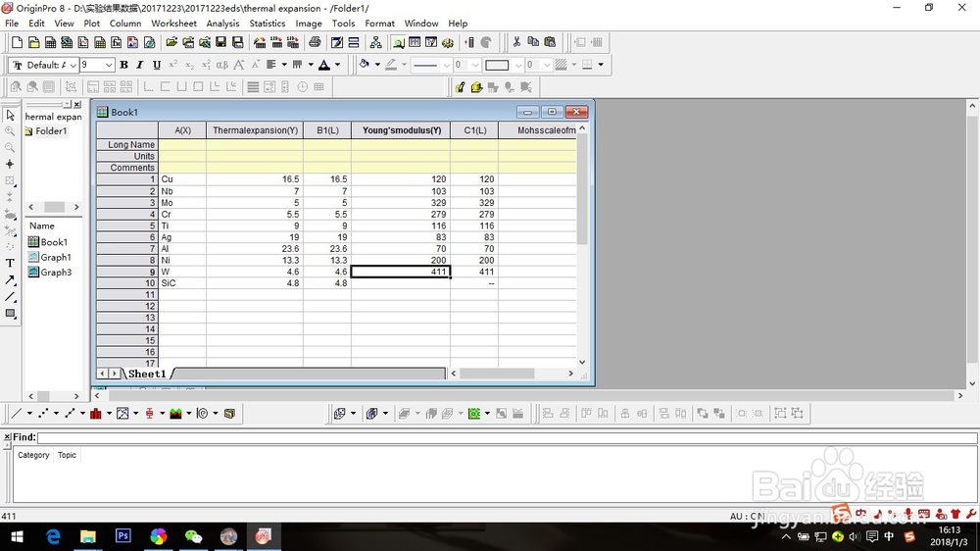
Task: Click the Box chart plot icon
Action: click(149, 414)
